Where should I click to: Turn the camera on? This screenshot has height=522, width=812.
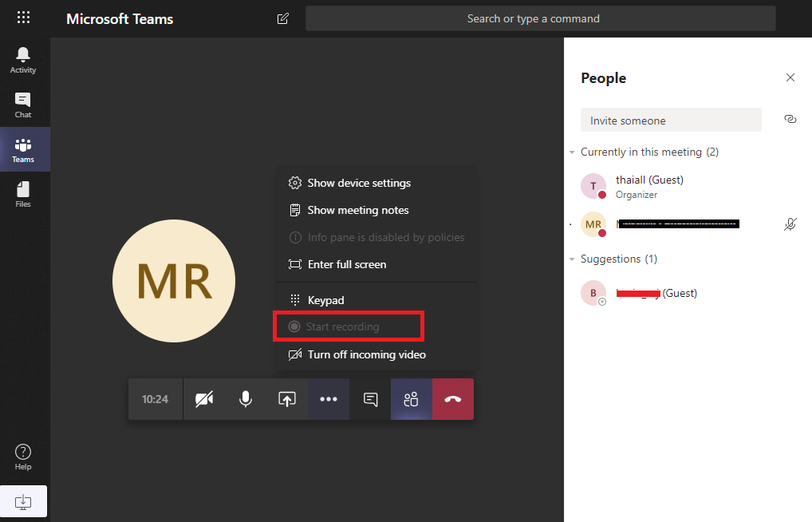click(x=204, y=399)
